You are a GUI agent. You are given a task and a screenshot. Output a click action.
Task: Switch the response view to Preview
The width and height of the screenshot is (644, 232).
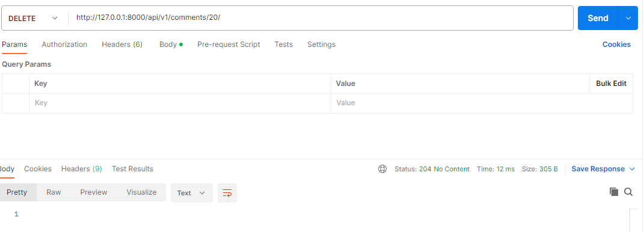(x=94, y=192)
